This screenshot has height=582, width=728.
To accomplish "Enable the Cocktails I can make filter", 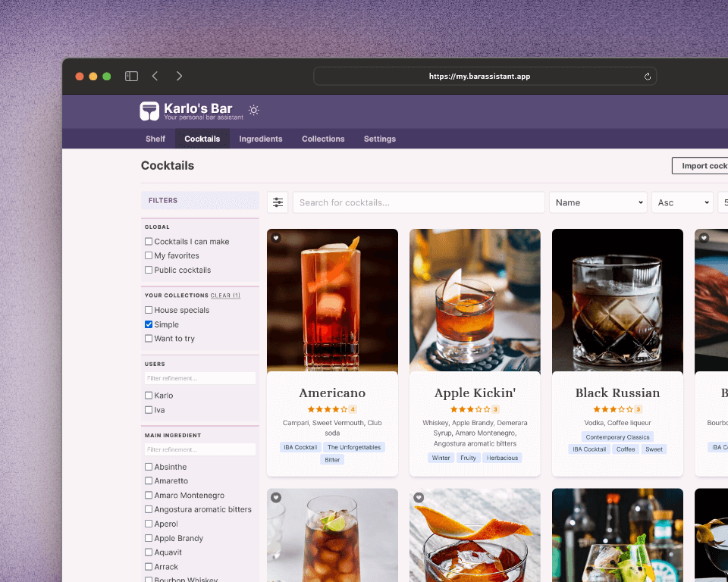I will 149,241.
